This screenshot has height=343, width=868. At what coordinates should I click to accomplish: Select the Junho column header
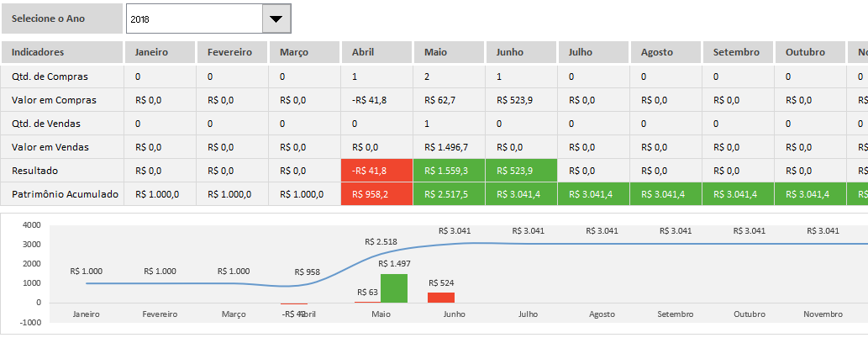(x=522, y=52)
